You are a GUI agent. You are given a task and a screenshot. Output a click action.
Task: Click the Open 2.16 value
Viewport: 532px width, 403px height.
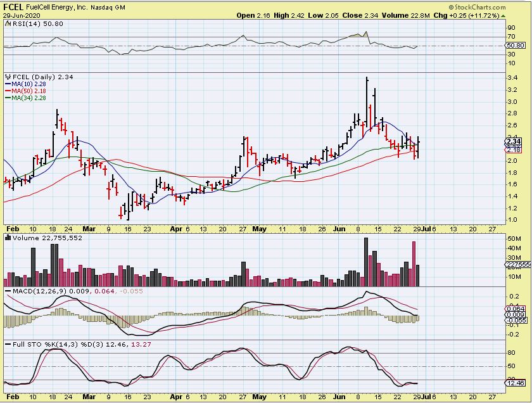tap(253, 16)
